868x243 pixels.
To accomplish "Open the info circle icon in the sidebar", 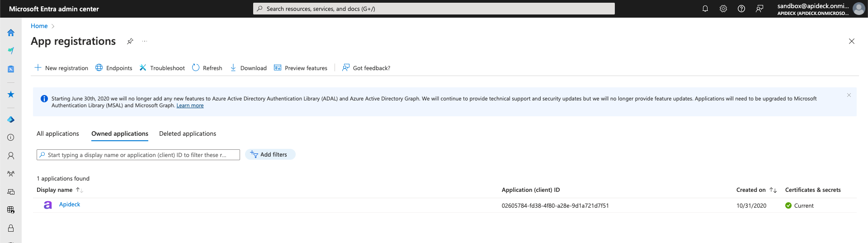I will pyautogui.click(x=11, y=138).
